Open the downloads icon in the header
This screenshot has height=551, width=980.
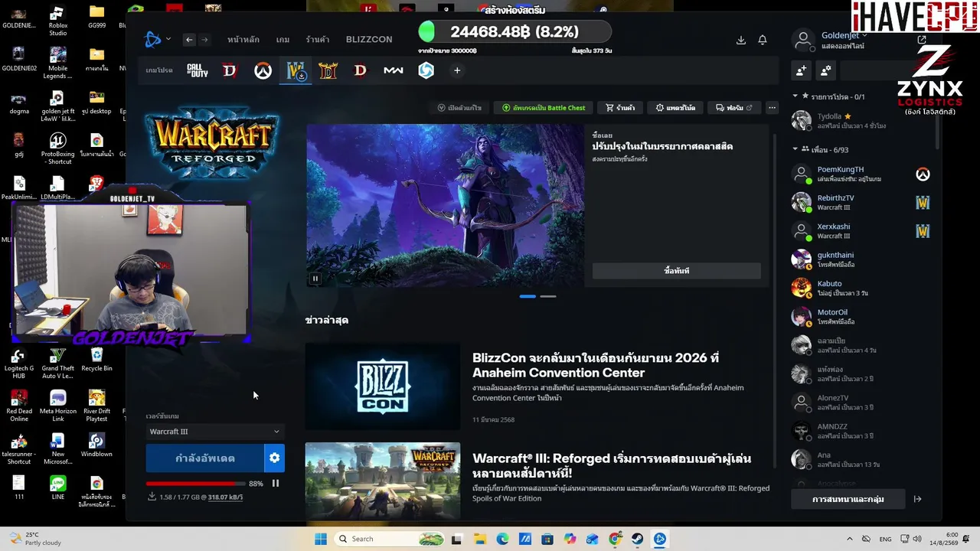[x=740, y=40]
